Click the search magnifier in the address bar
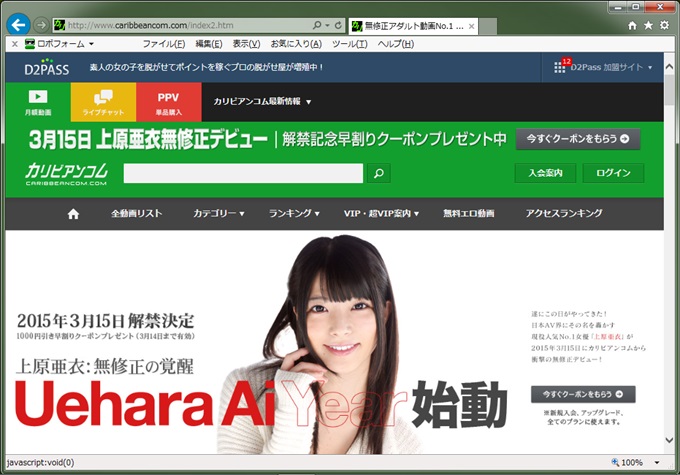Viewport: 680px width, 475px height. coord(317,26)
